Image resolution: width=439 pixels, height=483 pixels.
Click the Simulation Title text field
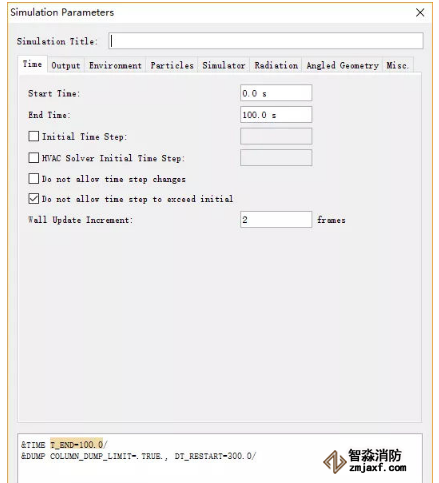[x=266, y=41]
